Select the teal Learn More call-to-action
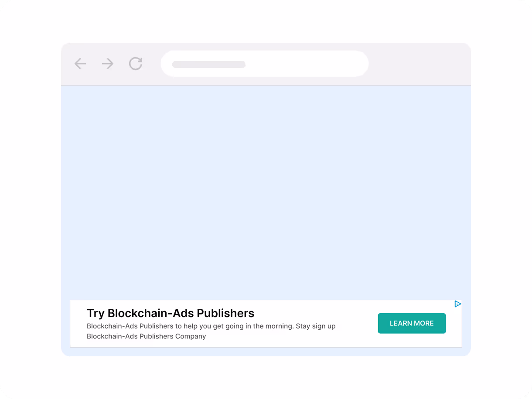532x399 pixels. coord(412,323)
